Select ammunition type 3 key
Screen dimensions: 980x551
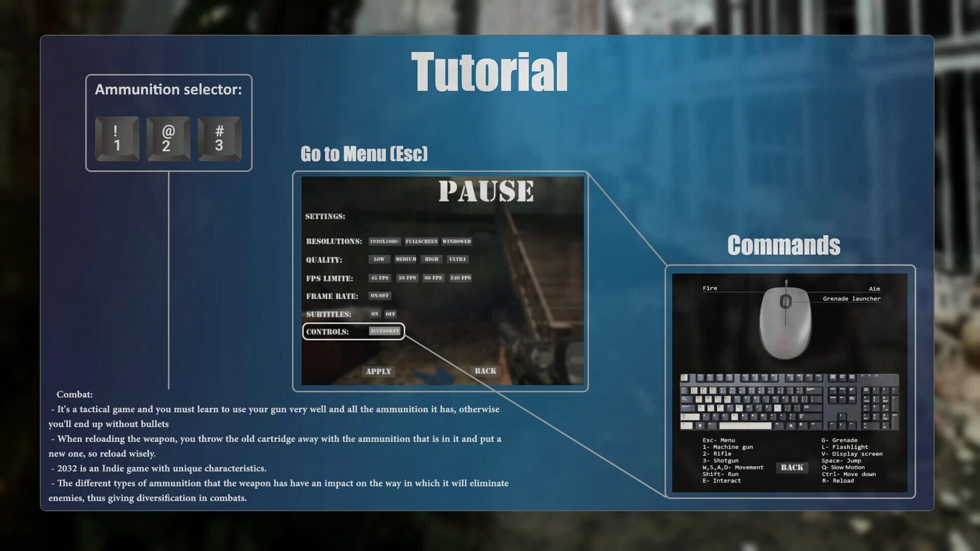point(219,138)
